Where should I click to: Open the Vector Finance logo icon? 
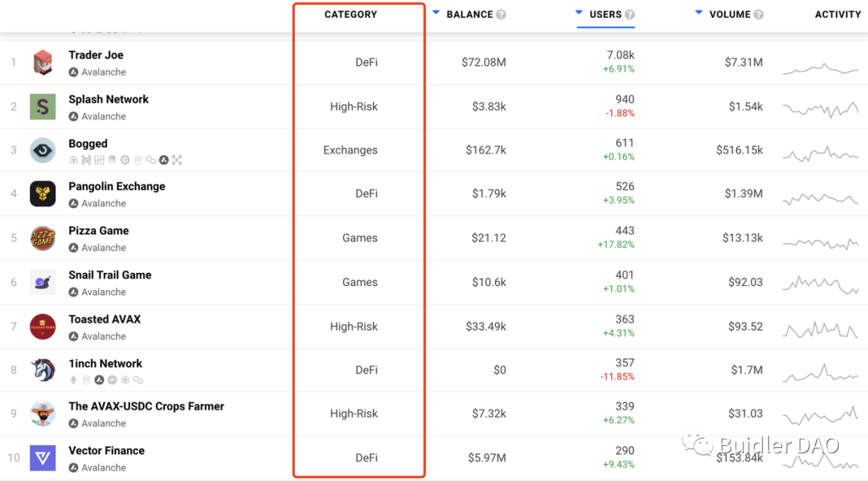pos(43,458)
